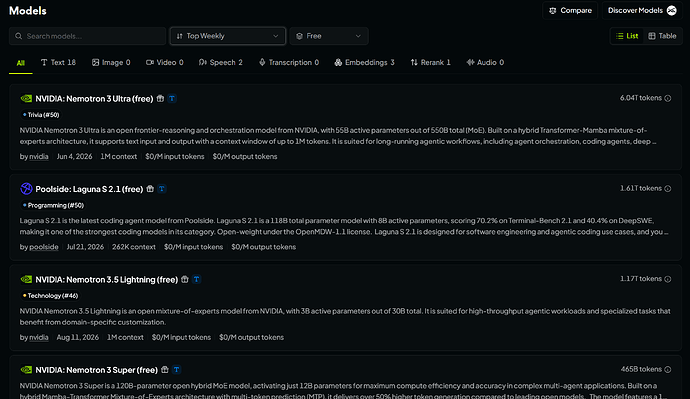This screenshot has height=399, width=690.
Task: Click the Compare button
Action: tap(570, 11)
